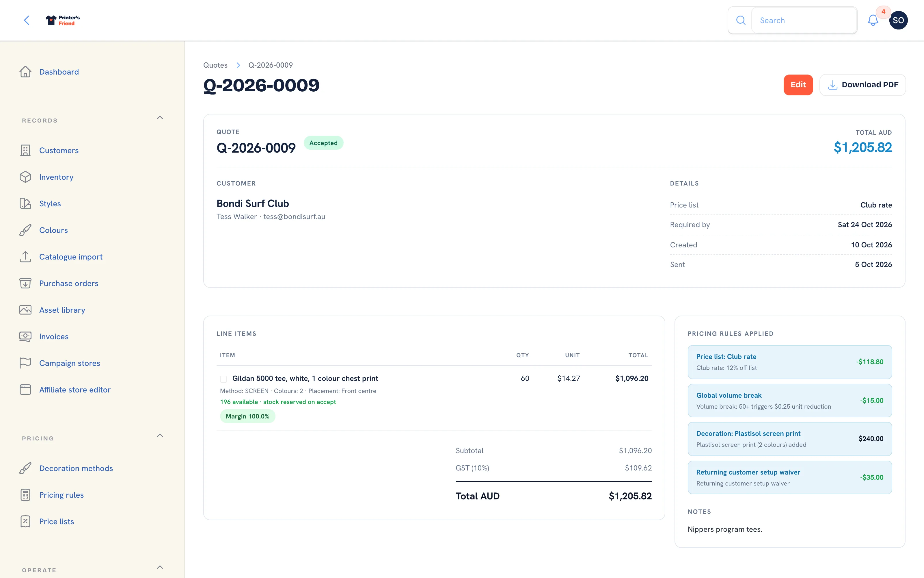Viewport: 924px width, 578px height.
Task: Click the Affiliate store editor window icon
Action: click(25, 390)
